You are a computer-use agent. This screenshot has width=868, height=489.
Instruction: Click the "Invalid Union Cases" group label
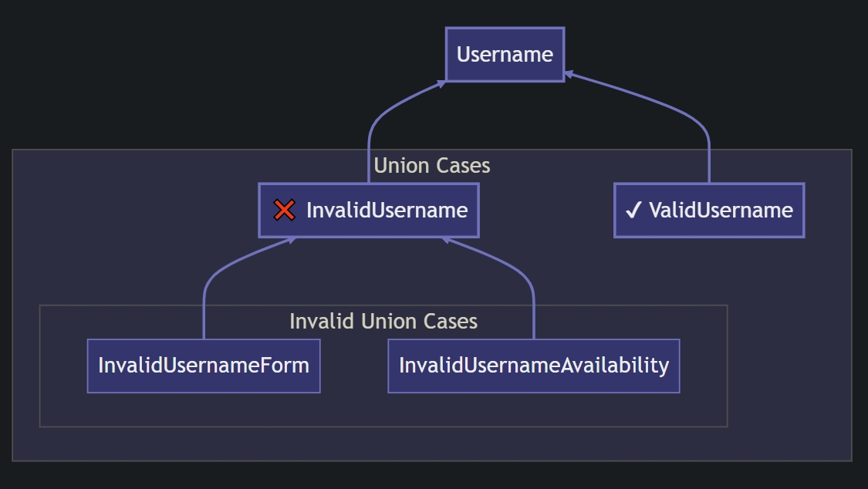[383, 321]
